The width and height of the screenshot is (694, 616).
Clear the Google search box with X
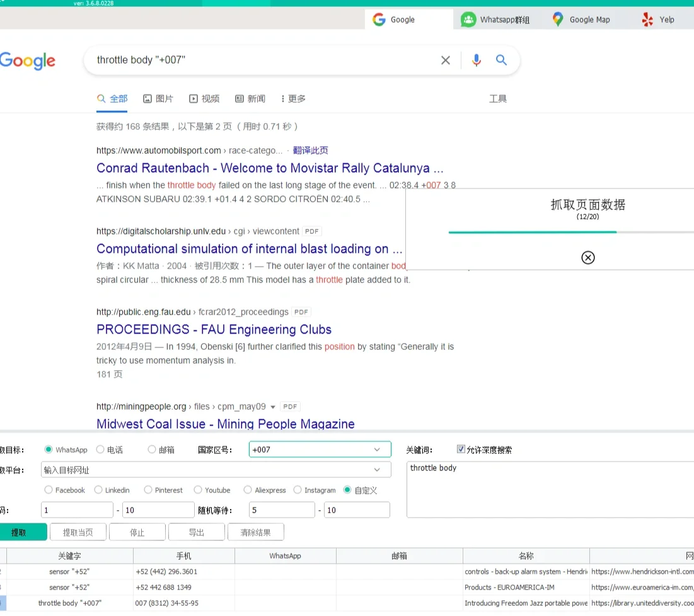(x=445, y=61)
